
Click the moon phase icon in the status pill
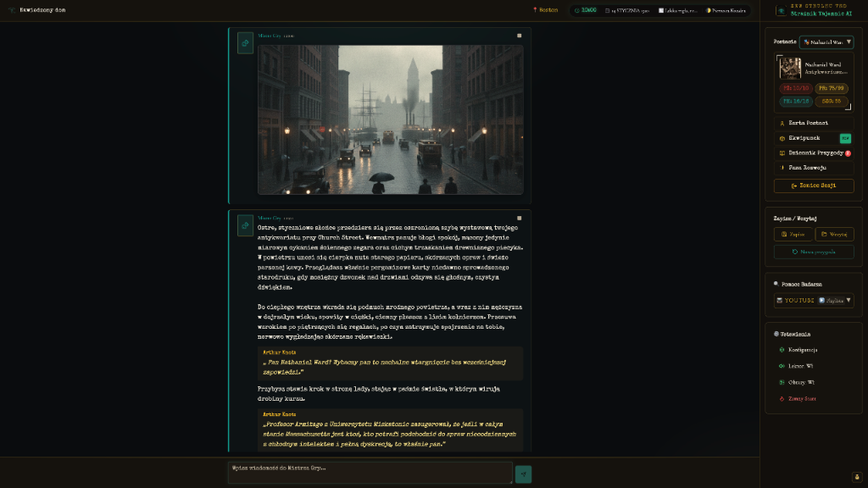tap(709, 10)
